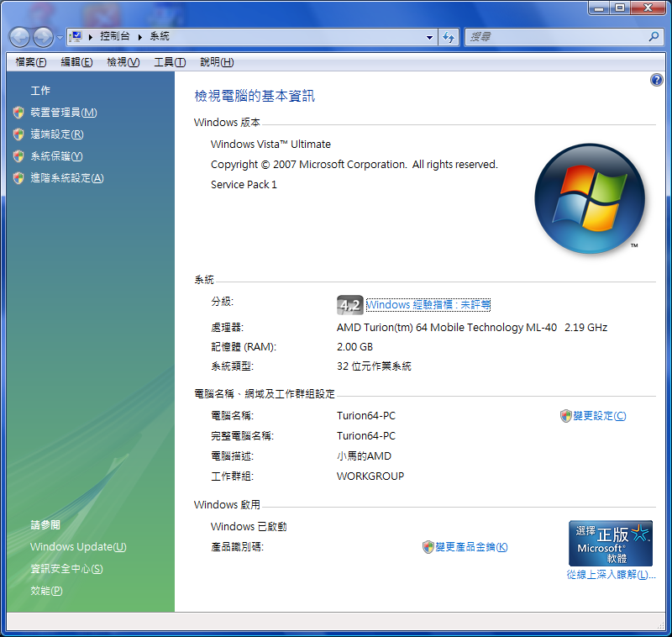
Task: Open 從線上深入瞭解(L) link
Action: [x=612, y=575]
